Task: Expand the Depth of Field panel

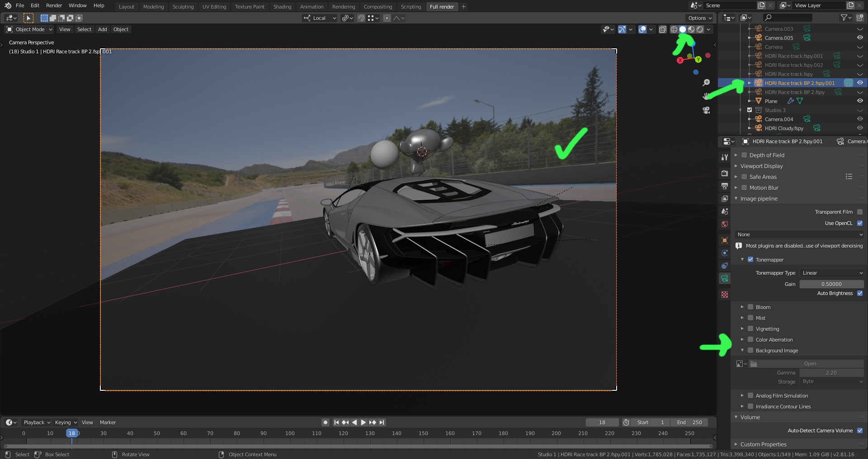Action: point(767,155)
